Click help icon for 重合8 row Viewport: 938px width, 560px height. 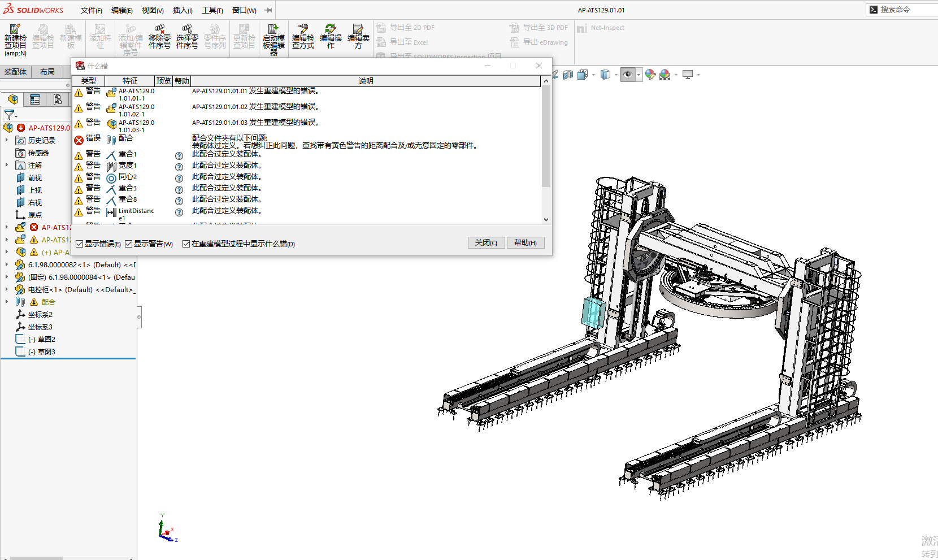pos(179,201)
